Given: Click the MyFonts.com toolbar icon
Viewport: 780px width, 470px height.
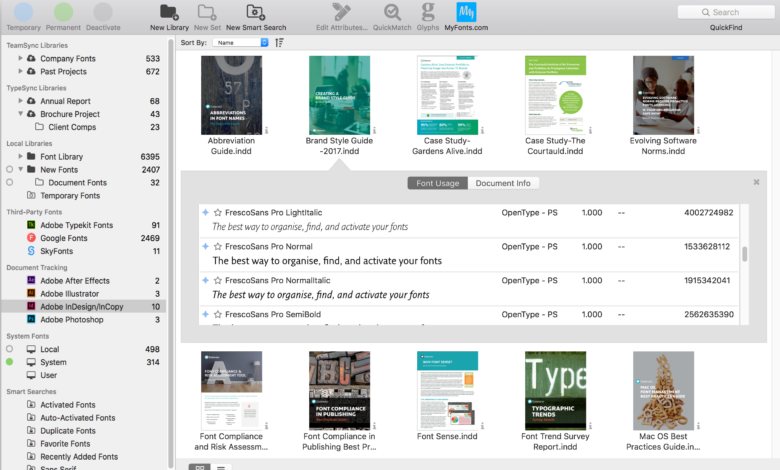Looking at the screenshot, I should (467, 12).
